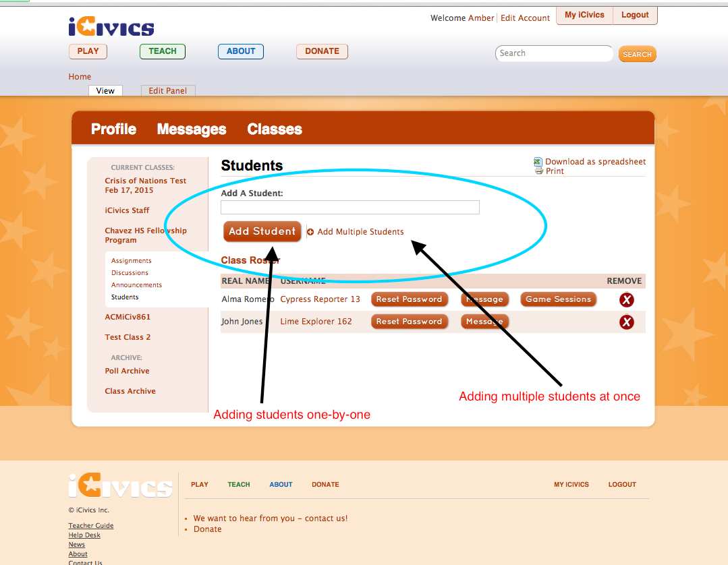Open the Discussions section

[130, 273]
